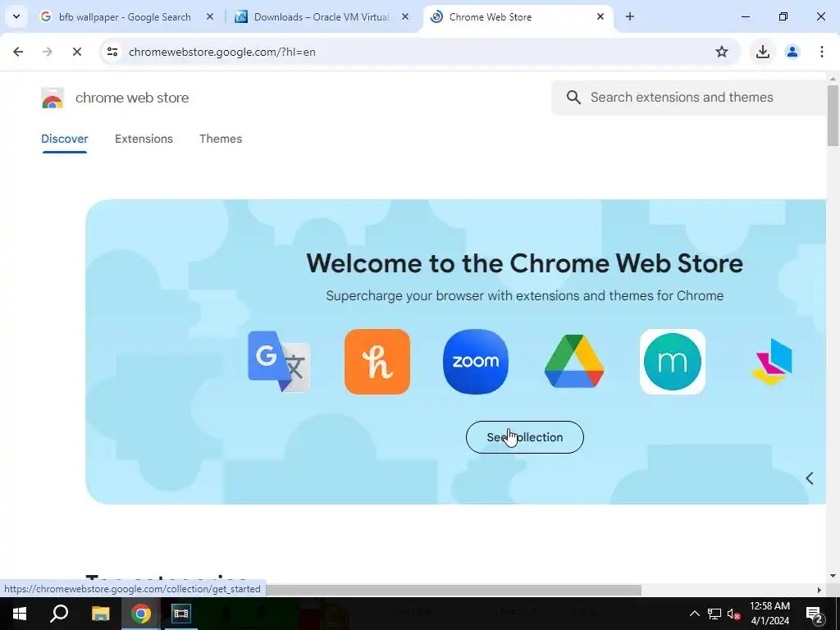840x630 pixels.
Task: Go back to the previous page
Action: (18, 52)
